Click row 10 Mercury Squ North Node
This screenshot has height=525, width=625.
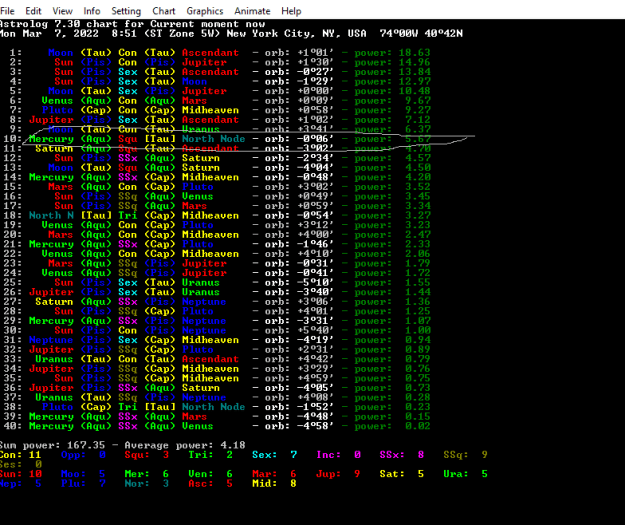click(x=217, y=139)
